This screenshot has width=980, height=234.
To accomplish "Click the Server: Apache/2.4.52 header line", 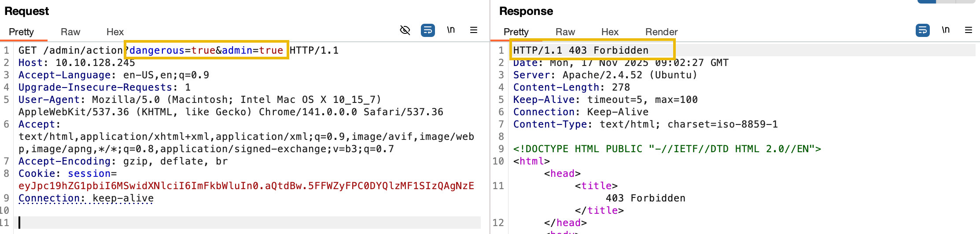I will pyautogui.click(x=605, y=75).
